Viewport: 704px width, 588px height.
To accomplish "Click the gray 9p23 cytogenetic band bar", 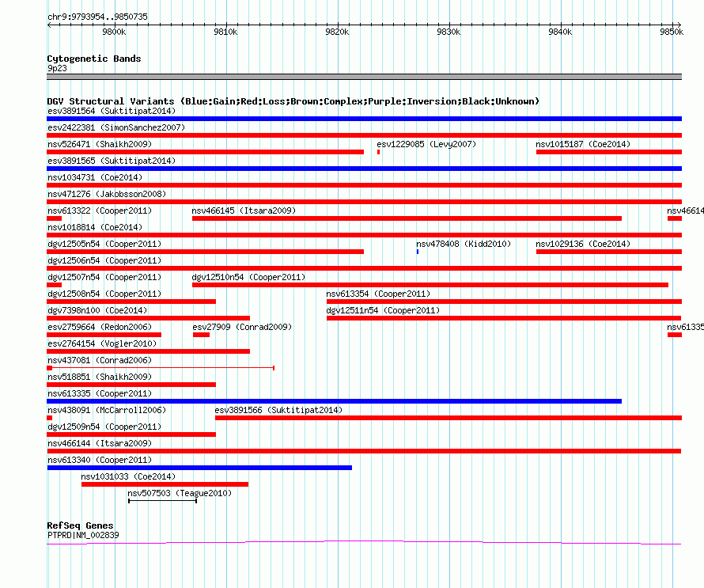I will 364,77.
